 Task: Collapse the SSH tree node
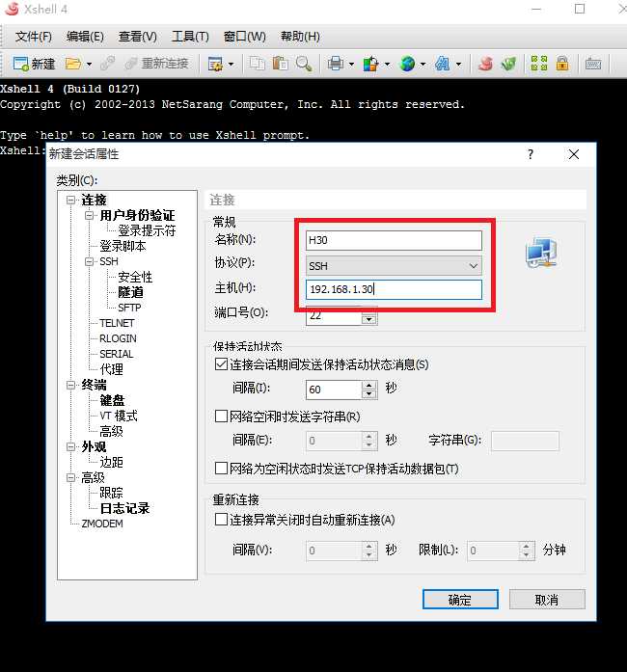[x=89, y=262]
